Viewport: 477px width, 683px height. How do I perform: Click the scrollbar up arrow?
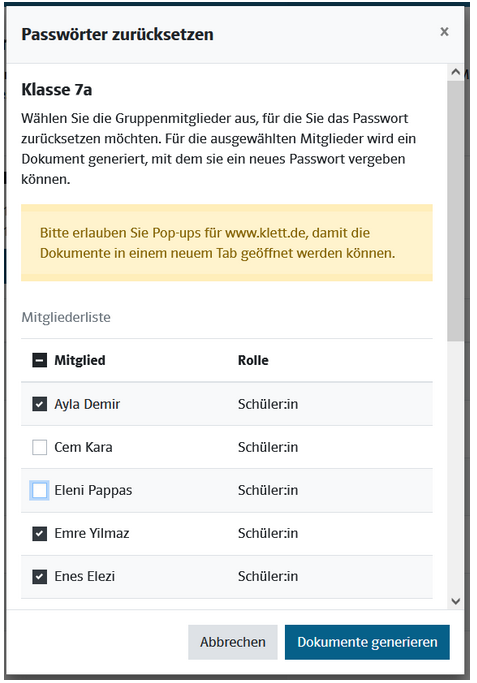pos(456,72)
